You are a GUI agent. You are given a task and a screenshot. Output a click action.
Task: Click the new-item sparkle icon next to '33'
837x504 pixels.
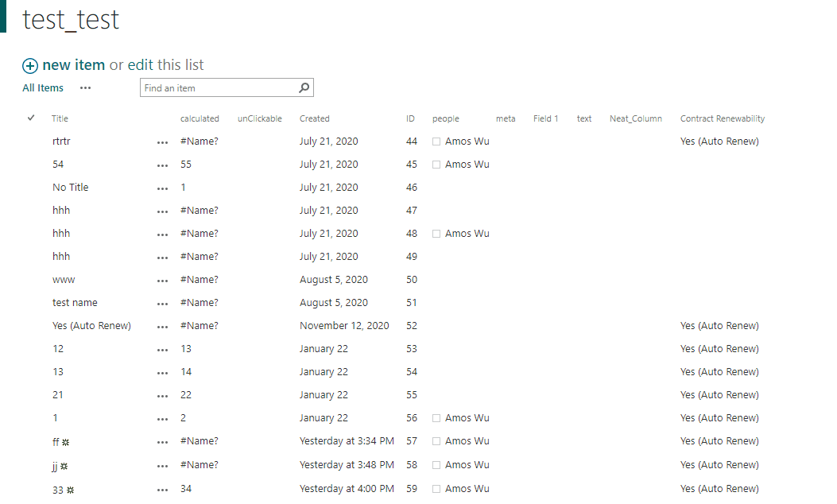72,488
